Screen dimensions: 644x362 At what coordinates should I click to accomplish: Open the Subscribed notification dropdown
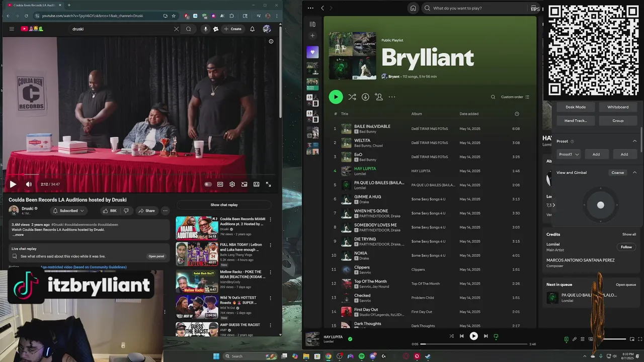coord(68,211)
